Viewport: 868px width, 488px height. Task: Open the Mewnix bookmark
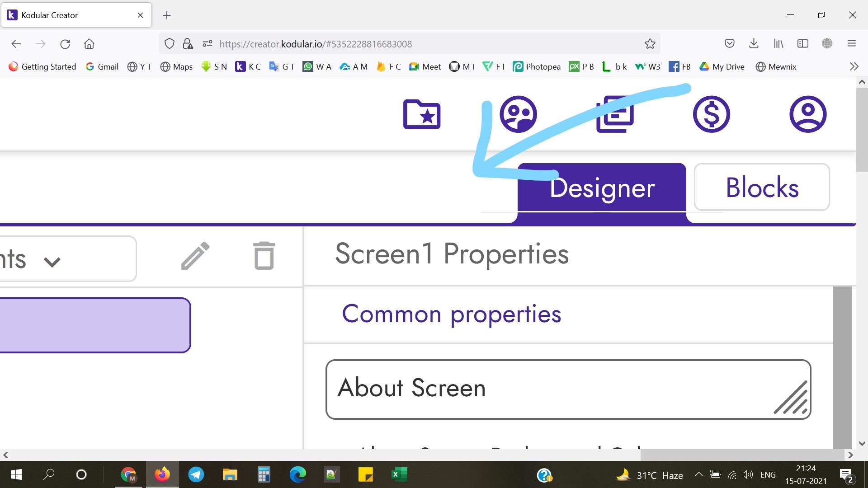(776, 67)
